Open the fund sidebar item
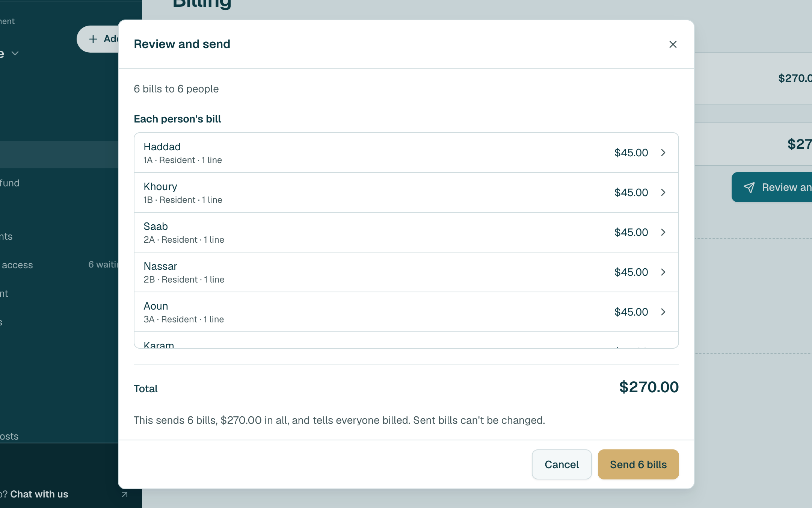Image resolution: width=812 pixels, height=508 pixels. click(10, 183)
